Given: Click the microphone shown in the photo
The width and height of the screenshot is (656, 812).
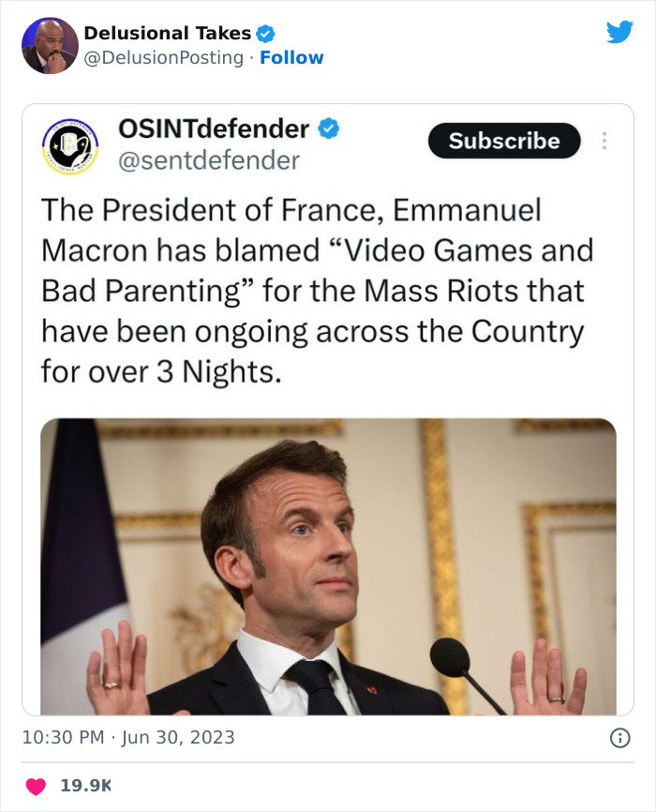Looking at the screenshot, I should (x=453, y=658).
